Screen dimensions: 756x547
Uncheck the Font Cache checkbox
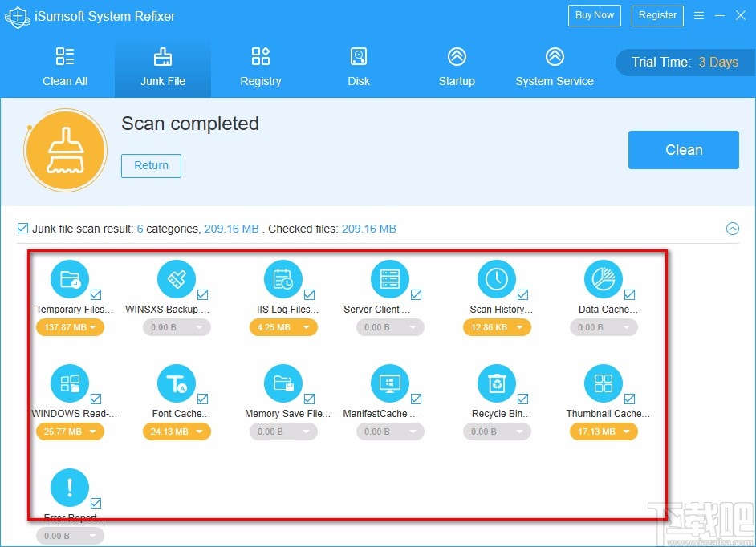[202, 399]
